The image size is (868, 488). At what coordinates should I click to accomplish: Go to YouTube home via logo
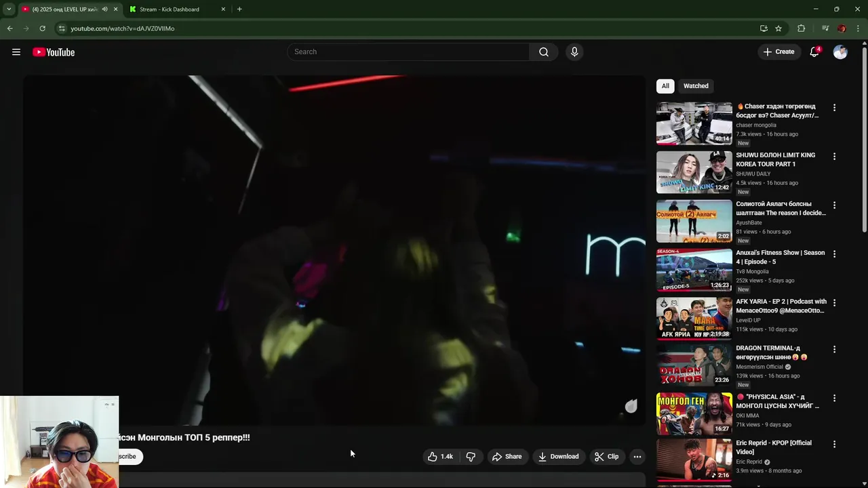54,52
